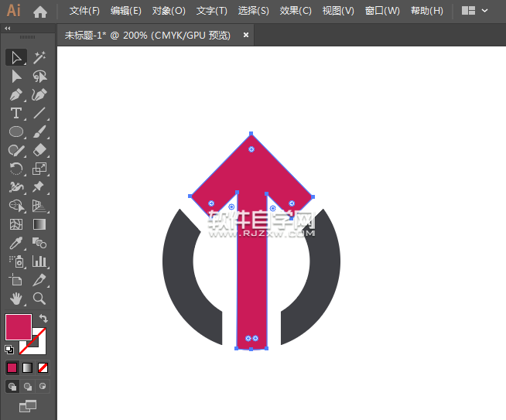Select the Direct Selection tool
506x420 pixels.
[15, 76]
